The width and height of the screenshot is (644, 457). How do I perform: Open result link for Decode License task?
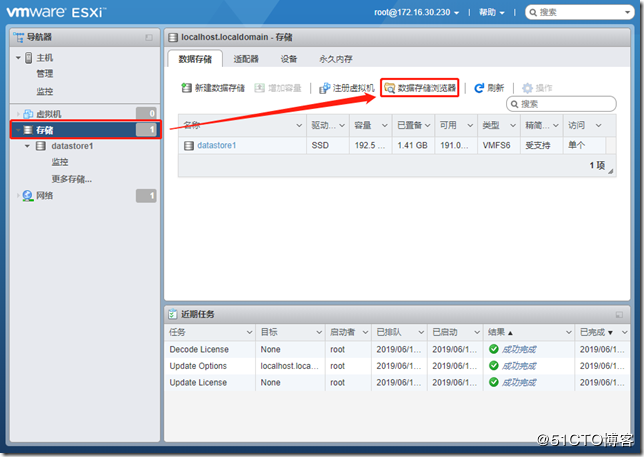pyautogui.click(x=519, y=349)
